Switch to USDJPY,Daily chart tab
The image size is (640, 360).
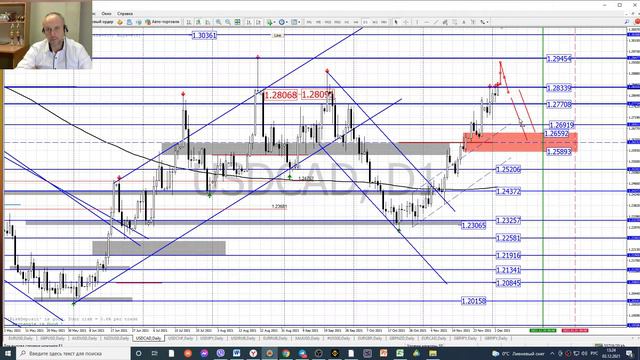(211, 338)
